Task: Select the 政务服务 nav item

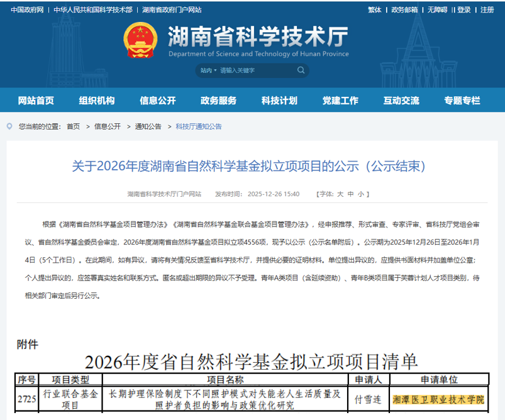Action: tap(219, 101)
